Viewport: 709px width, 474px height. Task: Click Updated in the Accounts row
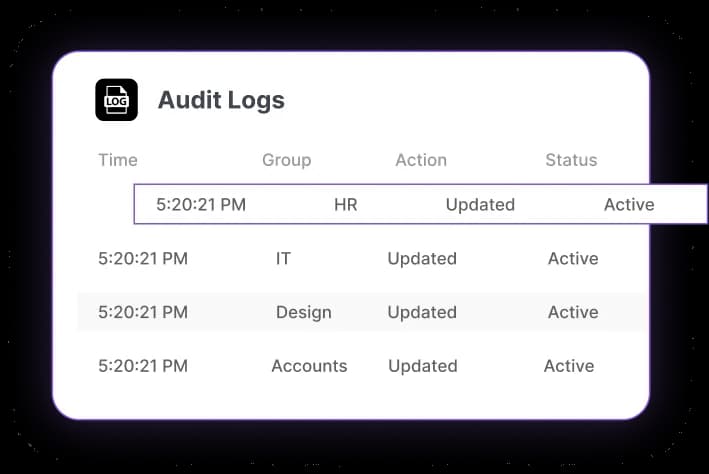[x=423, y=366]
